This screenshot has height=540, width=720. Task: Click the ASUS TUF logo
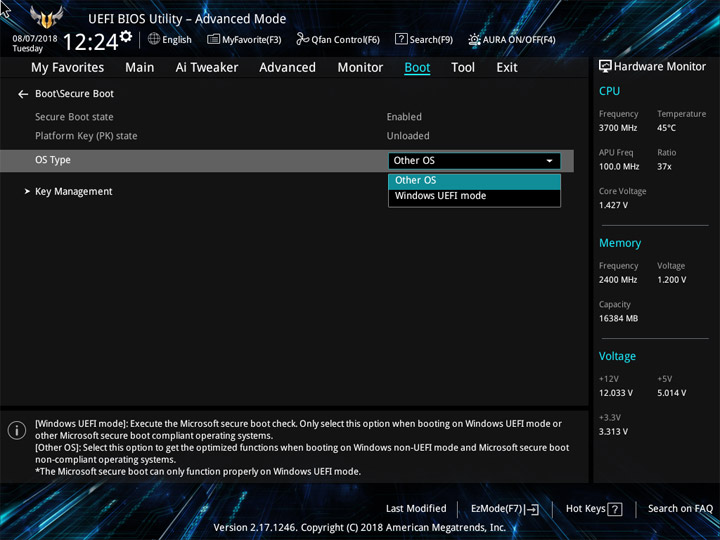coord(46,17)
